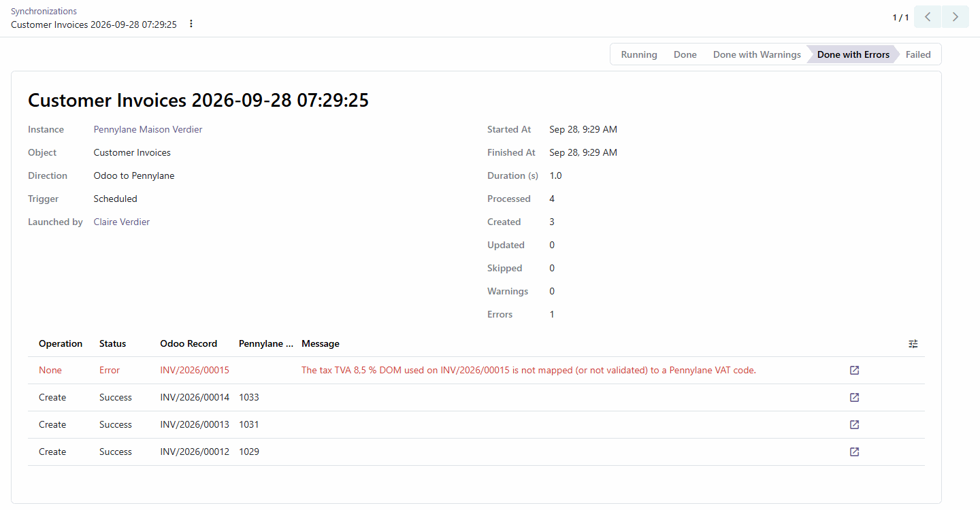
Task: Open external link icon for INV/2026/00013 row
Action: pyautogui.click(x=855, y=425)
